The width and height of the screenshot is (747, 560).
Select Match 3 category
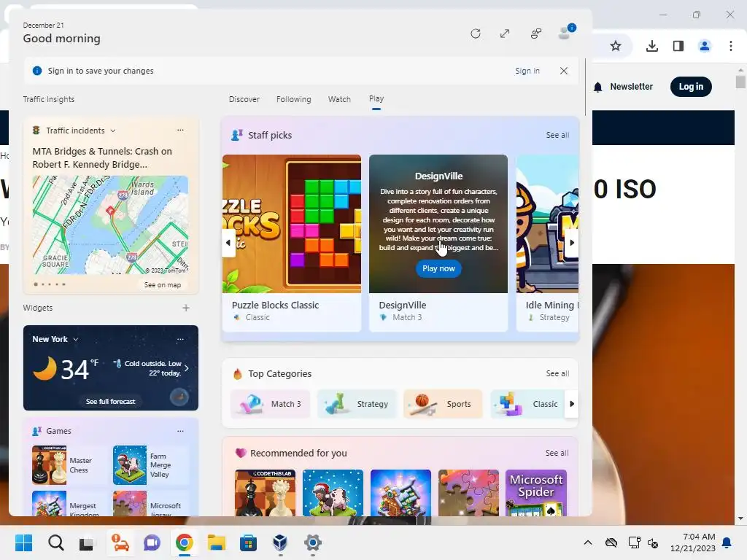coord(271,404)
